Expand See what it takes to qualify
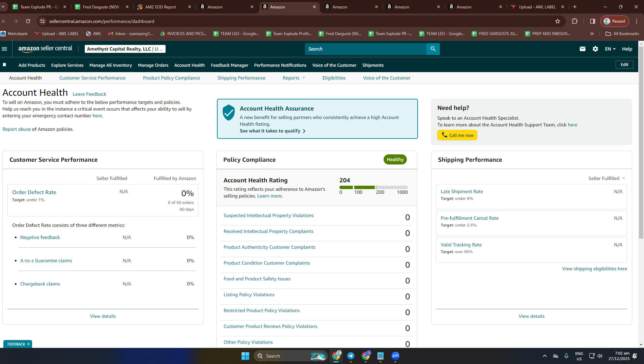 pos(273,131)
